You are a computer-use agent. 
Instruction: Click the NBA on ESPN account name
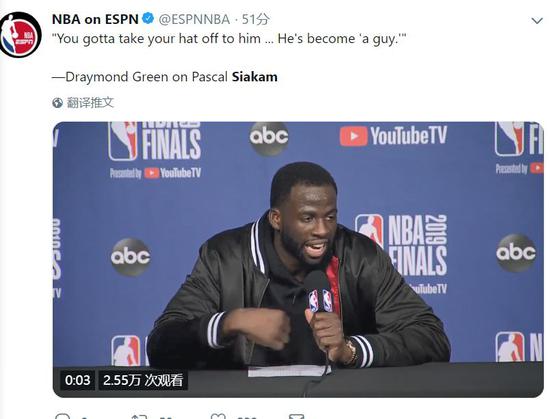coord(95,19)
